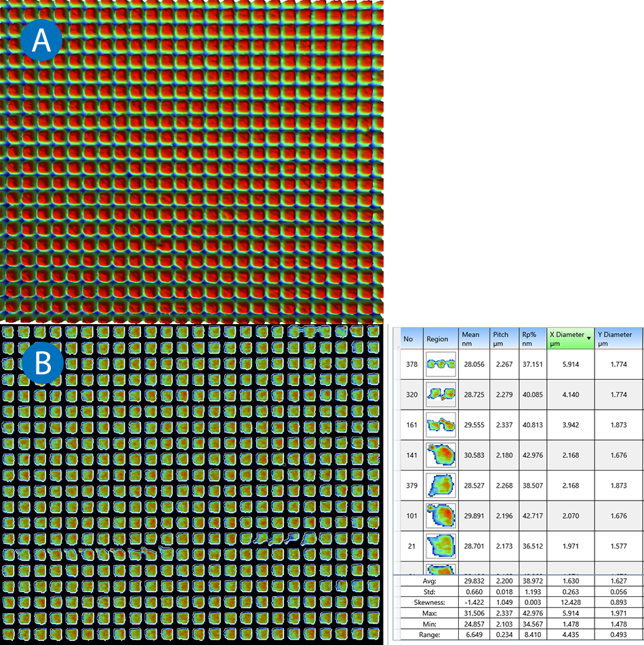Viewport: 644px width, 645px height.
Task: Click the No column header
Action: (411, 338)
